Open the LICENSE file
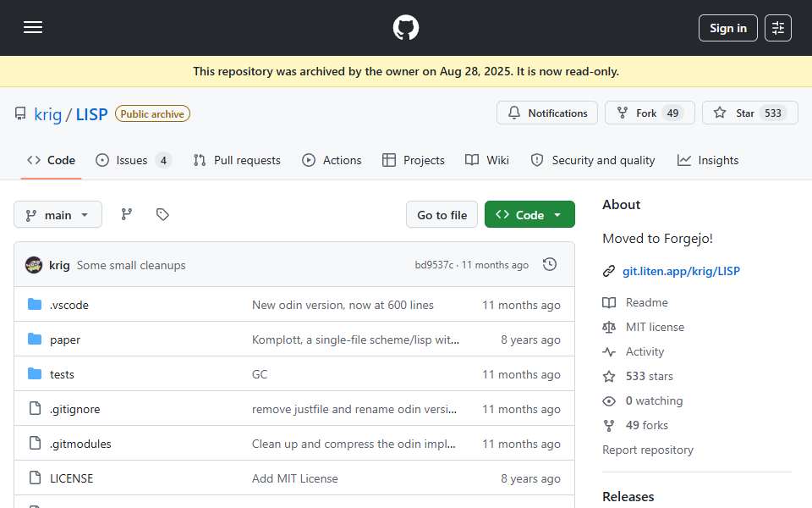Image resolution: width=812 pixels, height=508 pixels. pyautogui.click(x=71, y=478)
